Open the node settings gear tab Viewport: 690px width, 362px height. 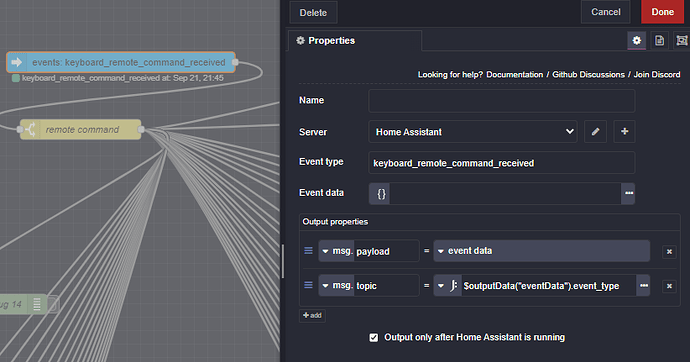pos(636,40)
